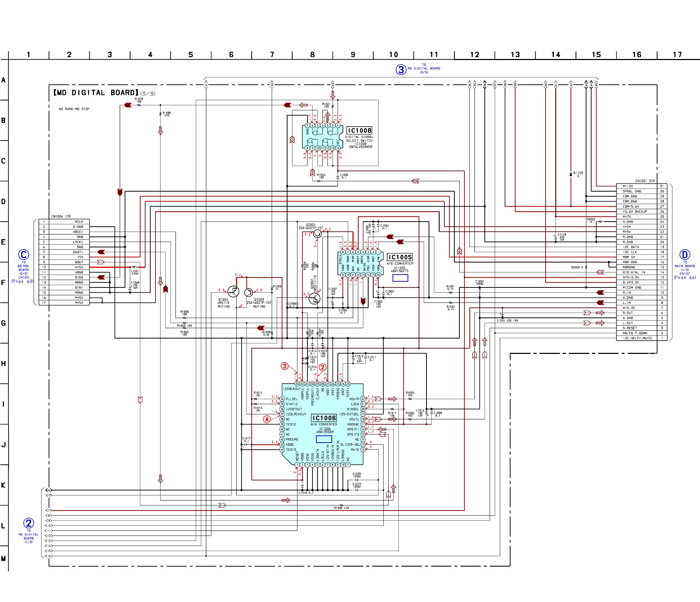Click the blue circled 2 marker at bottom left
Screen dimensions: 700x602
(29, 523)
